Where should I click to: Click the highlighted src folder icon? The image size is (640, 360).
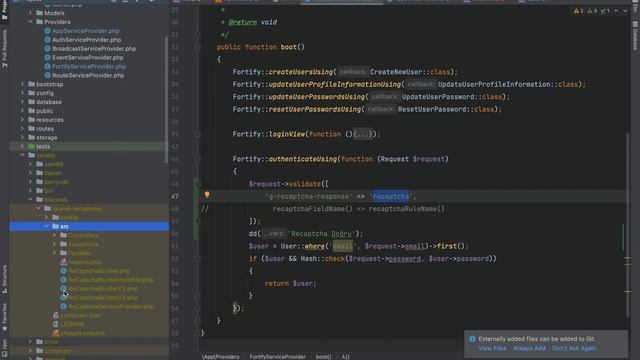coord(56,226)
